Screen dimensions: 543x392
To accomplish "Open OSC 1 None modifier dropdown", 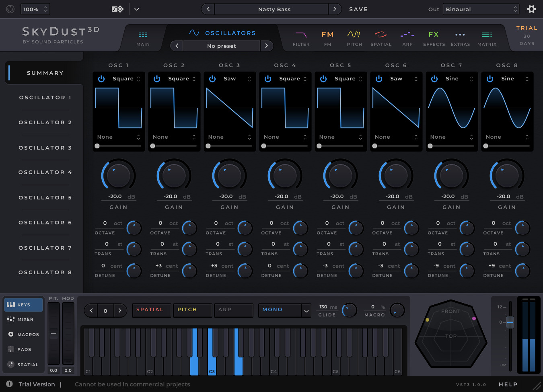I will (119, 137).
